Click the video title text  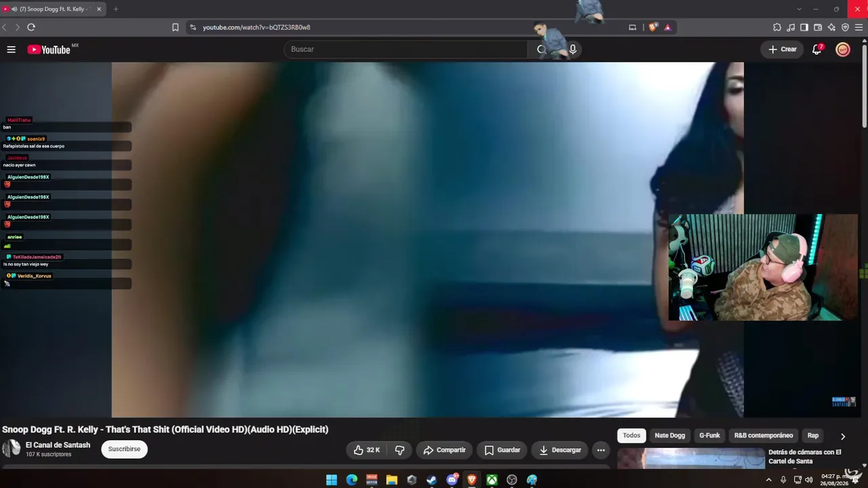point(165,429)
